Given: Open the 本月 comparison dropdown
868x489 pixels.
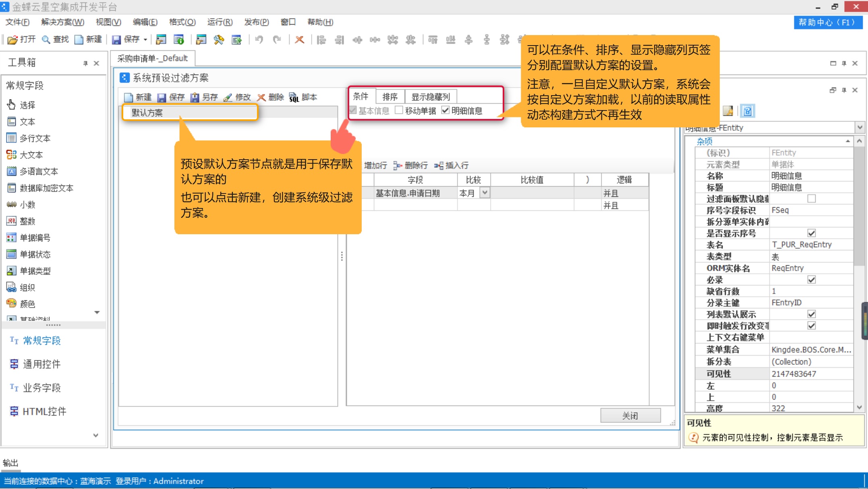Looking at the screenshot, I should pyautogui.click(x=485, y=193).
